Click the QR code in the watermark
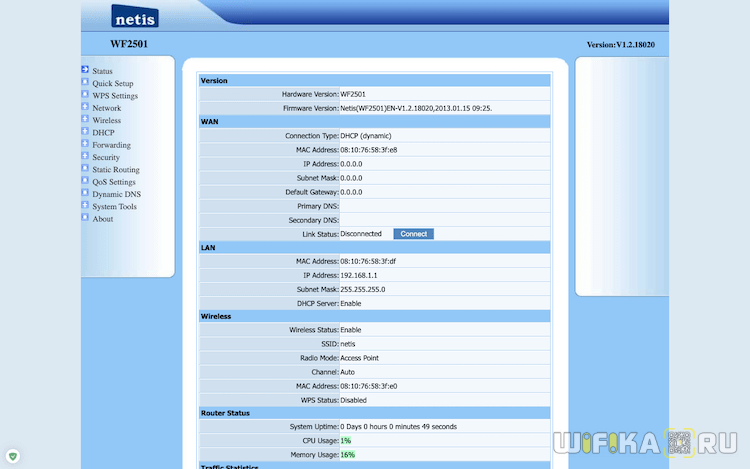 [x=679, y=443]
